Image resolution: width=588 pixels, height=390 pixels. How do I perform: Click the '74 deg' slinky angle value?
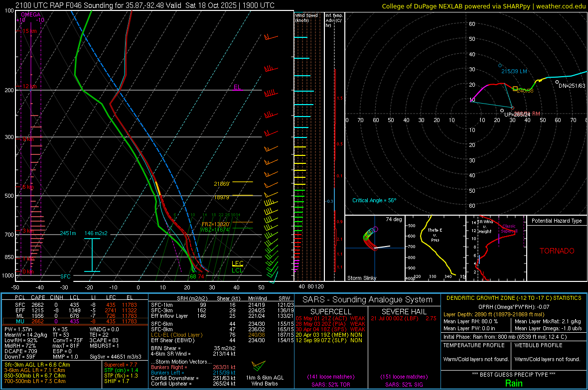pos(394,219)
